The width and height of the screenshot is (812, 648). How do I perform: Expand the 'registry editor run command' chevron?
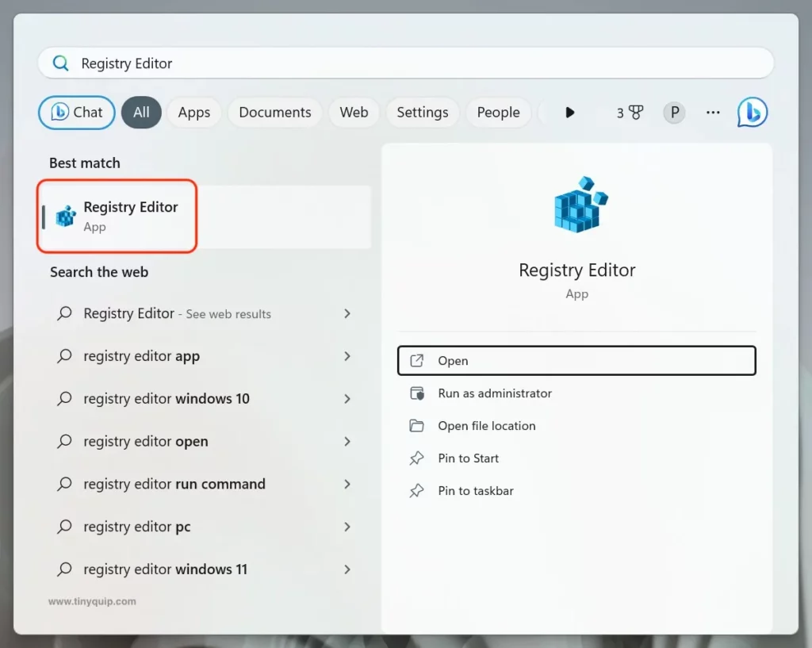click(x=347, y=484)
